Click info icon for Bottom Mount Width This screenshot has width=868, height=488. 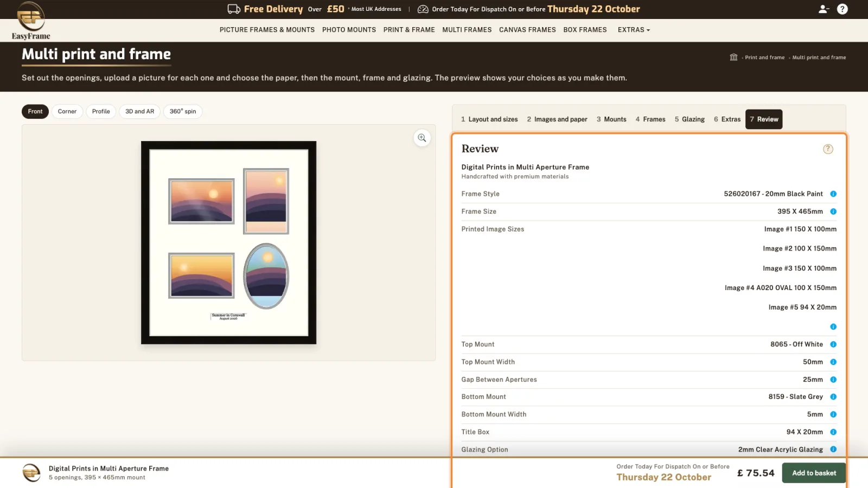pos(833,414)
